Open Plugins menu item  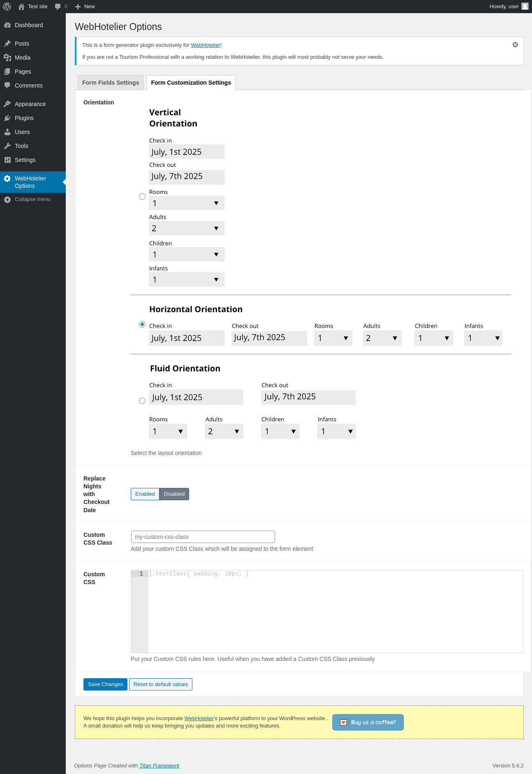(x=33, y=118)
